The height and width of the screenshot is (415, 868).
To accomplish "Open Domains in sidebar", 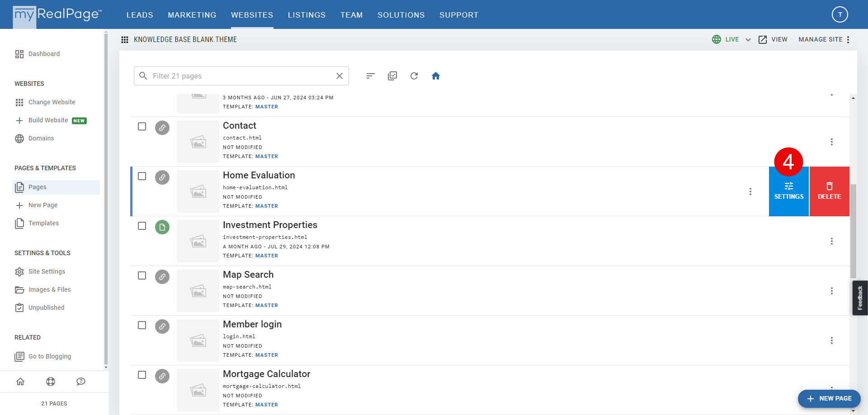I will click(x=34, y=138).
